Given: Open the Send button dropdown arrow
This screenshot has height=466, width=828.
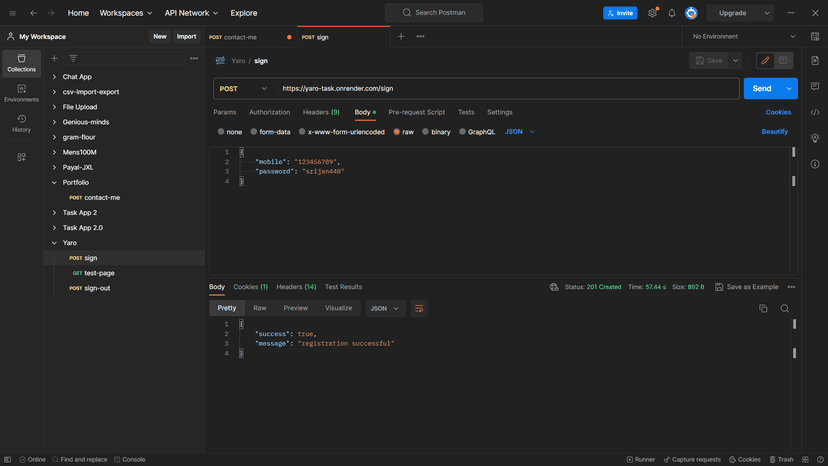Looking at the screenshot, I should [789, 89].
